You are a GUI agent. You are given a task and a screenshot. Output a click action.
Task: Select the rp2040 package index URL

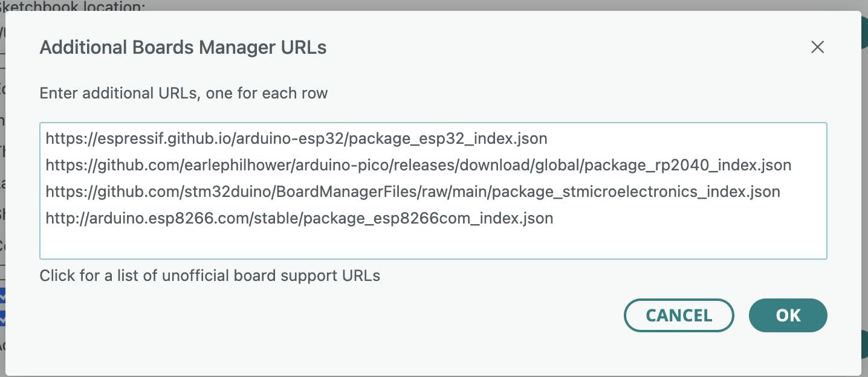[418, 165]
